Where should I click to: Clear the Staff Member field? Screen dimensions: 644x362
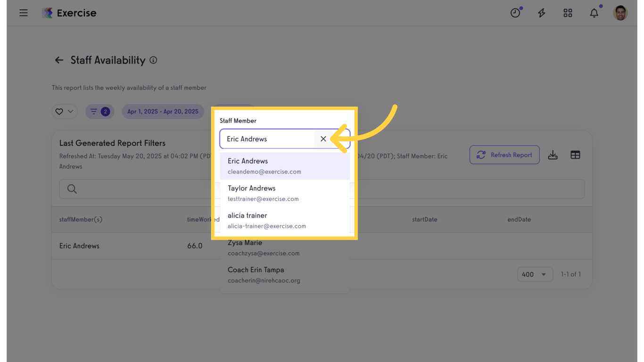(323, 139)
